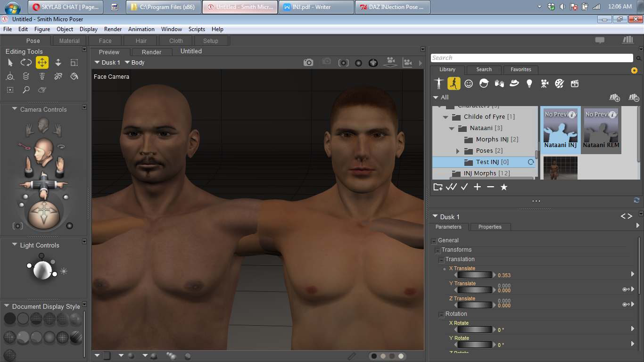
Task: Click the Library Search input field
Action: tap(532, 58)
